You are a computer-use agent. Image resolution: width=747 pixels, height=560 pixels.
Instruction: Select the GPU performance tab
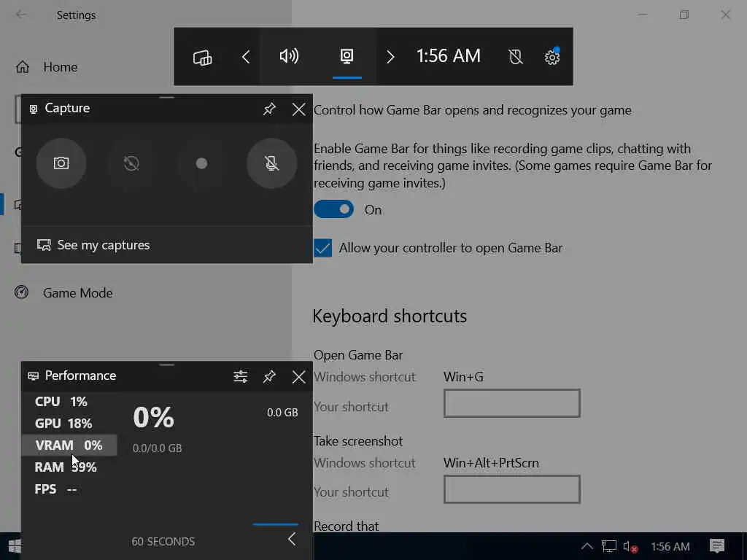pos(69,424)
